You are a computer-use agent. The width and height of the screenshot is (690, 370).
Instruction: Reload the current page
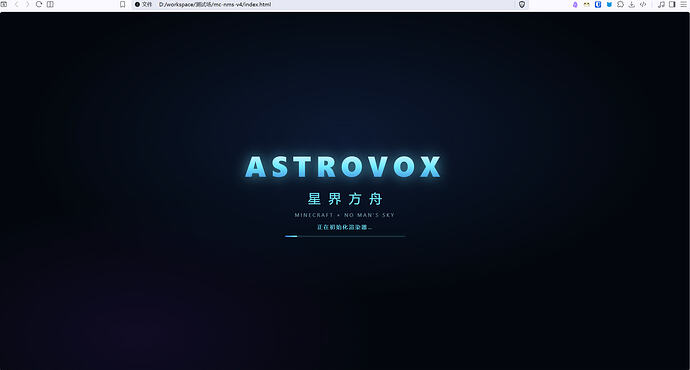click(39, 4)
